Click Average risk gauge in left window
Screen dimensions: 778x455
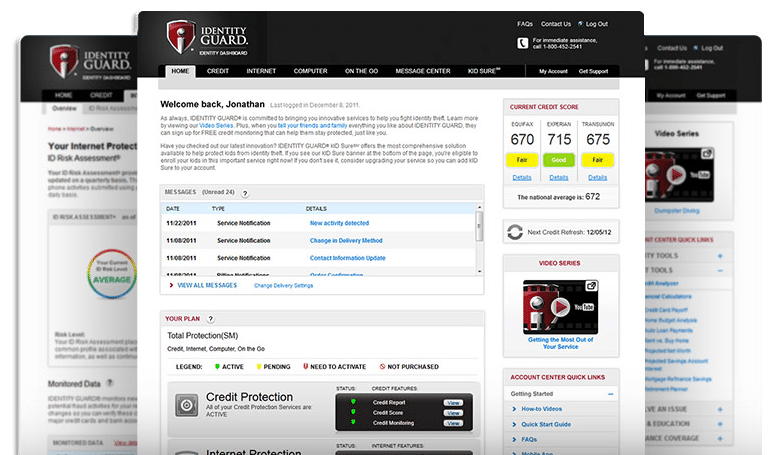pyautogui.click(x=112, y=273)
